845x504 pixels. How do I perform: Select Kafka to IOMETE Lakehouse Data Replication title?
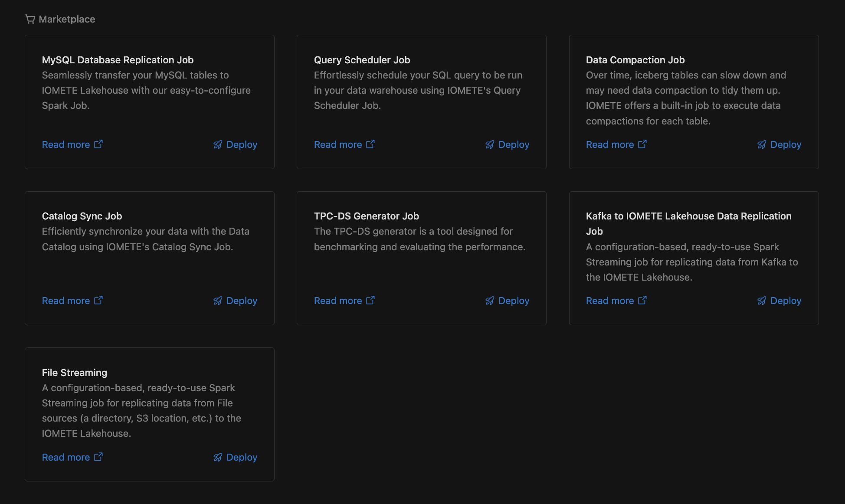(689, 223)
